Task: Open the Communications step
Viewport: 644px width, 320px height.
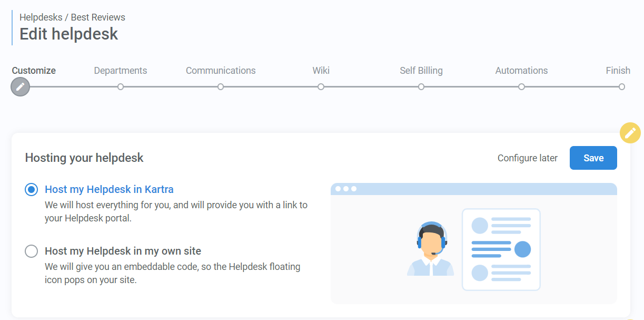Action: 221,70
